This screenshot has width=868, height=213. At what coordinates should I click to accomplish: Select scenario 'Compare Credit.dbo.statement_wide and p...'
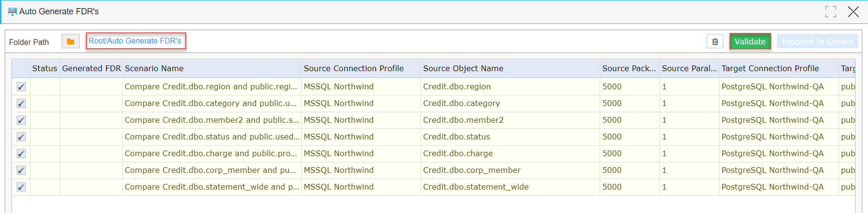(212, 187)
